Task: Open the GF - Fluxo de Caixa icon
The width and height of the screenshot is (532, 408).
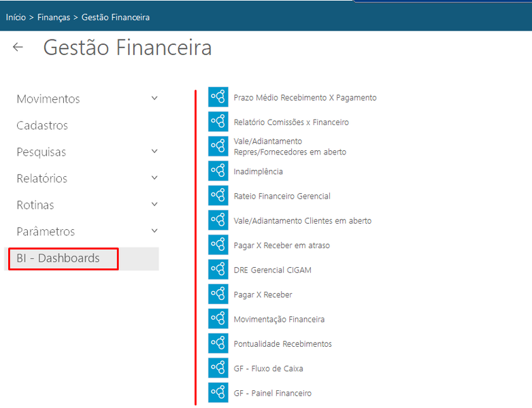Action: (x=218, y=368)
